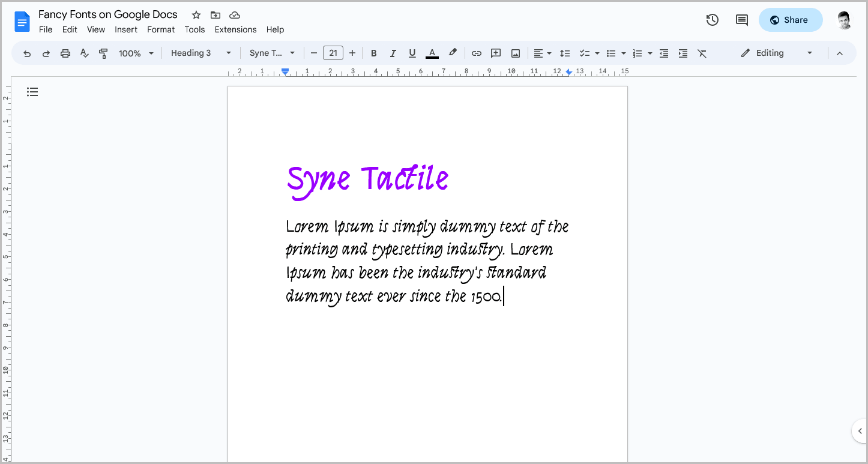Open document version history

(712, 20)
